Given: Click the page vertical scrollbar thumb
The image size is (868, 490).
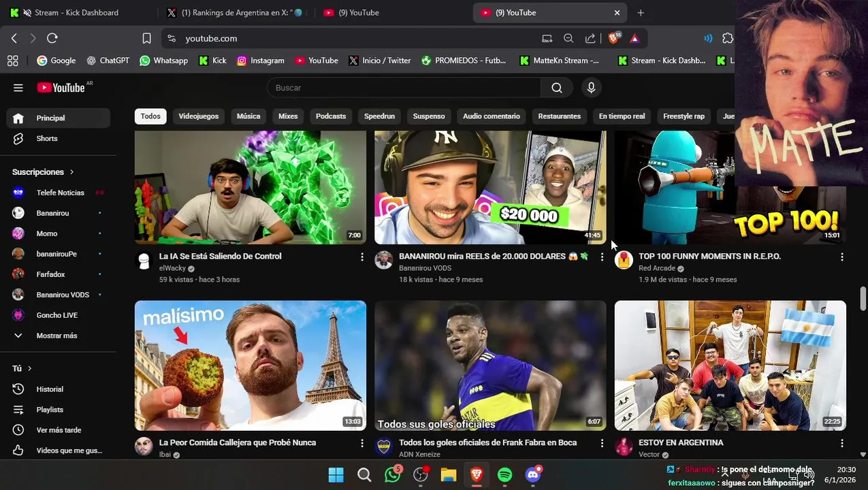Looking at the screenshot, I should pos(863,297).
